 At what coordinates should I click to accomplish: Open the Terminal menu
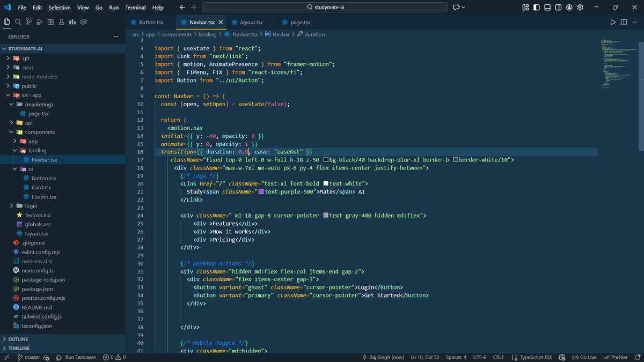tap(136, 8)
